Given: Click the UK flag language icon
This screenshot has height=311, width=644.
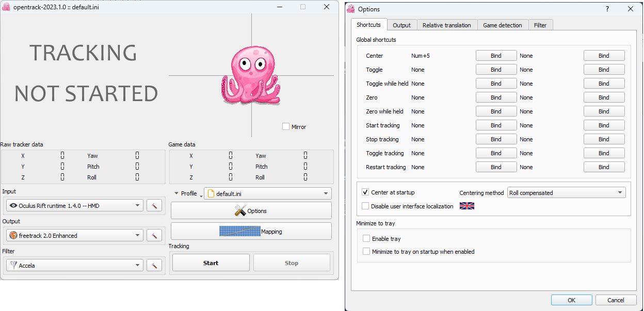Looking at the screenshot, I should pos(466,206).
